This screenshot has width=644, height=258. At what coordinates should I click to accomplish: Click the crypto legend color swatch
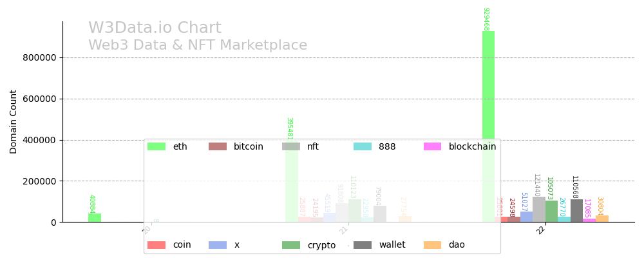[x=291, y=245]
